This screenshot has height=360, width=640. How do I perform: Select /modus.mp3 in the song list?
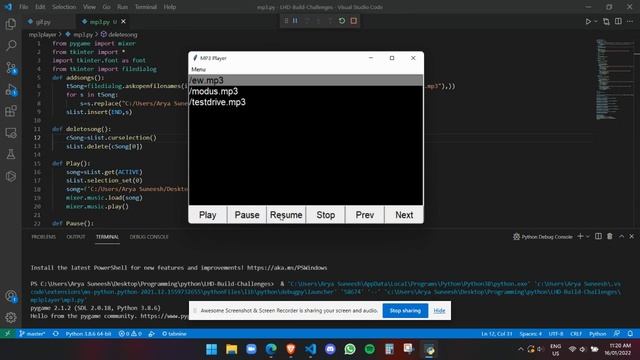[306, 91]
